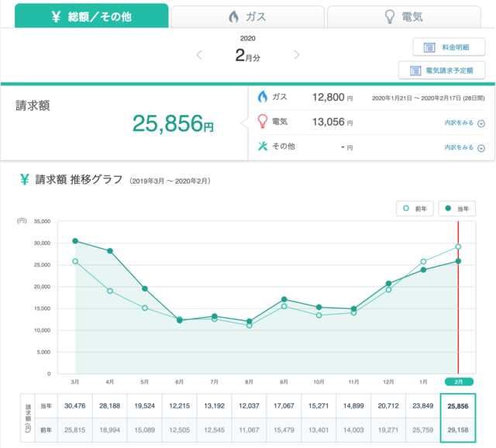The height and width of the screenshot is (448, 496).
Task: Select previous year cell 25,759
Action: [x=423, y=430]
